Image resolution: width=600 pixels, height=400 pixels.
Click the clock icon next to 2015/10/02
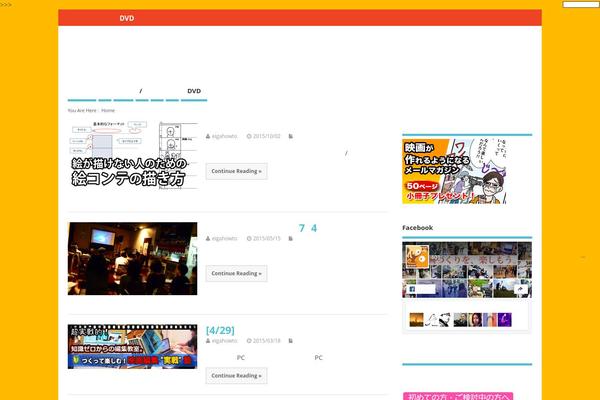[249, 136]
